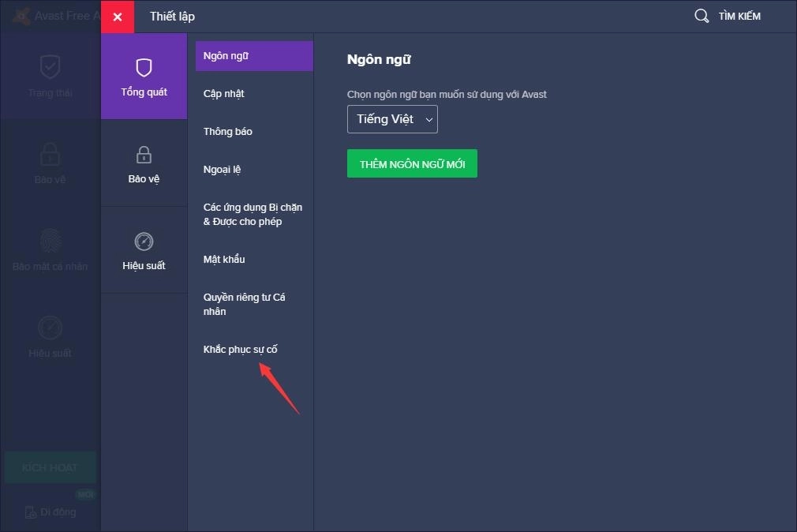The image size is (797, 532).
Task: Select the Mật khẩu menu entry
Action: 224,260
